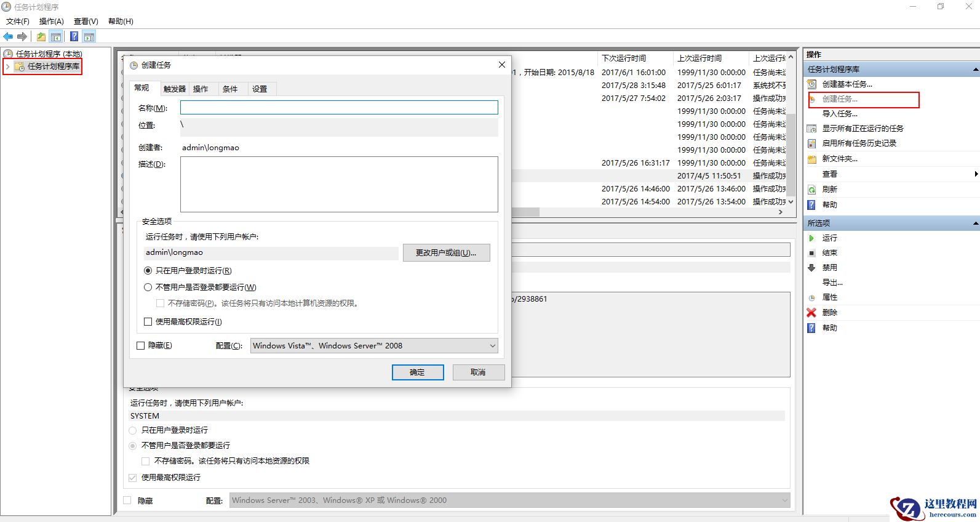Image resolution: width=980 pixels, height=522 pixels.
Task: Sort by 上次运行时间 column header
Action: coord(712,58)
